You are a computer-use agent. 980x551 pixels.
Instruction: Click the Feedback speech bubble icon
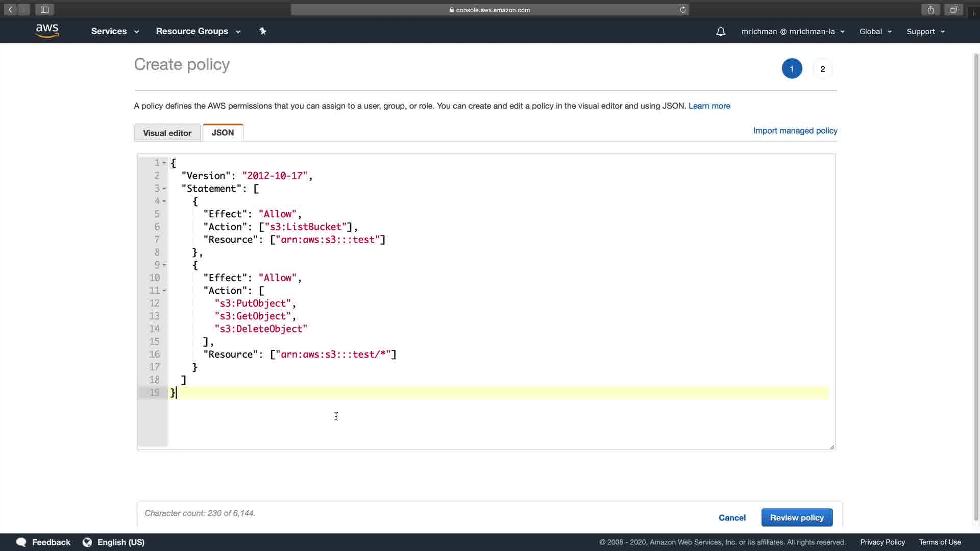click(x=21, y=542)
